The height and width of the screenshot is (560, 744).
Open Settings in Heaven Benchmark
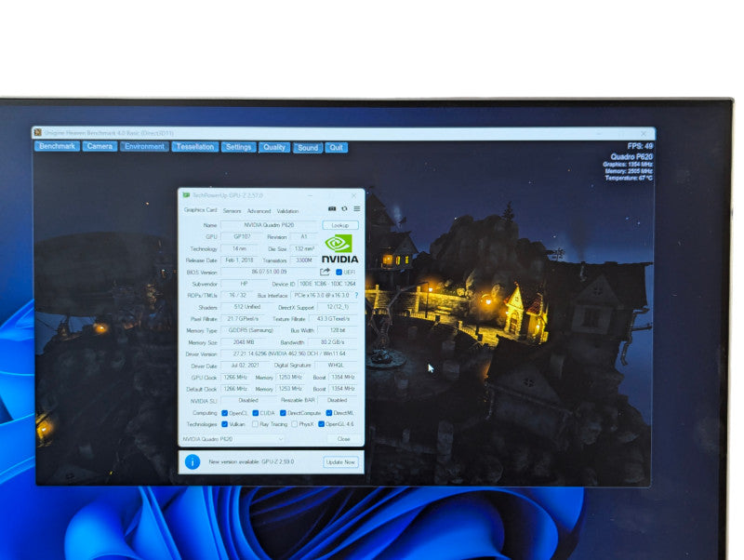tap(239, 147)
